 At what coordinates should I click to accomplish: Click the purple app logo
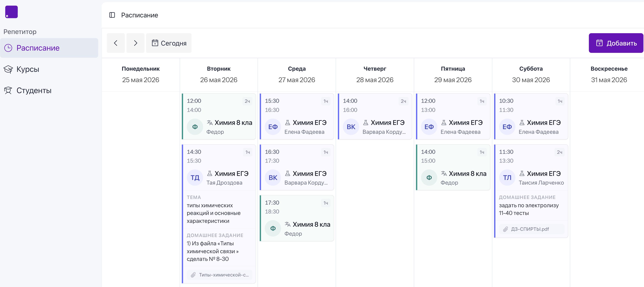[11, 12]
